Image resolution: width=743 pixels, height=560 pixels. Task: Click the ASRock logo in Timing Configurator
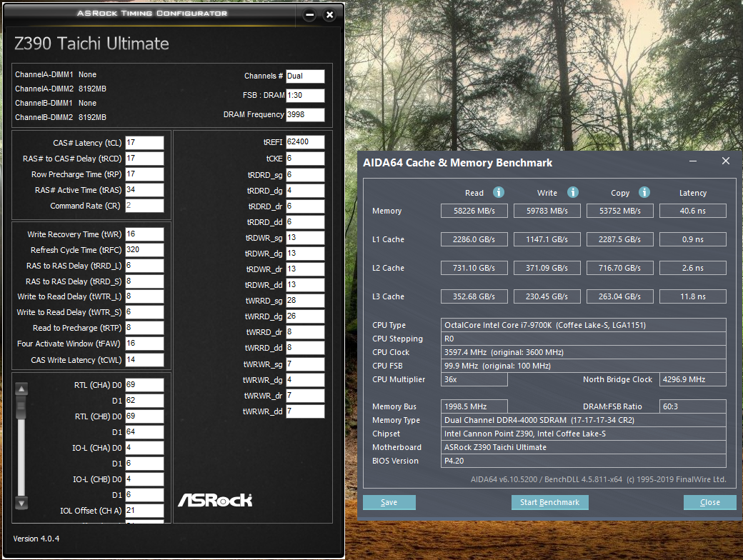(x=215, y=500)
